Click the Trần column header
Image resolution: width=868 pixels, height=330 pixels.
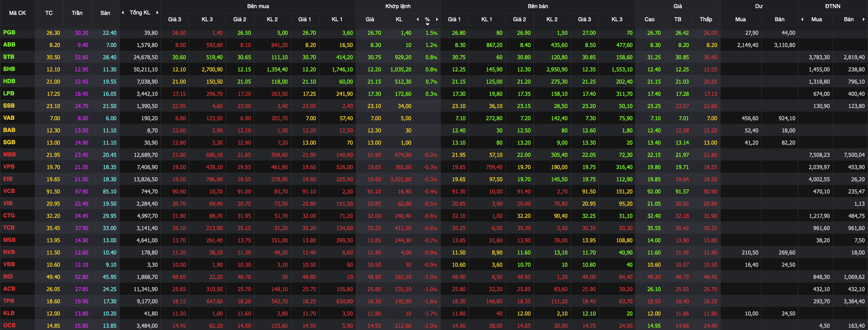coord(77,13)
